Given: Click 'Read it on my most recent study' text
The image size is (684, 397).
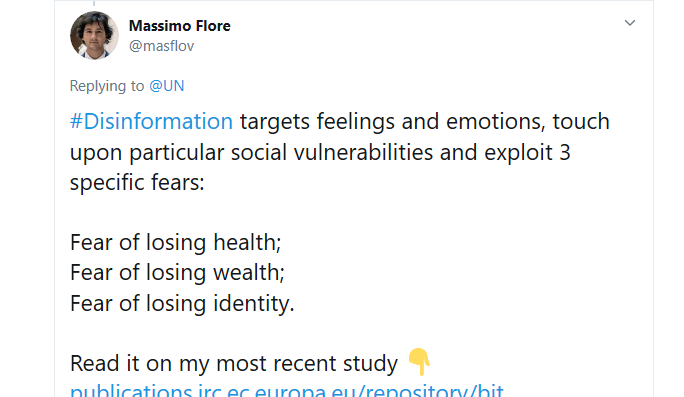Looking at the screenshot, I should [x=234, y=363].
